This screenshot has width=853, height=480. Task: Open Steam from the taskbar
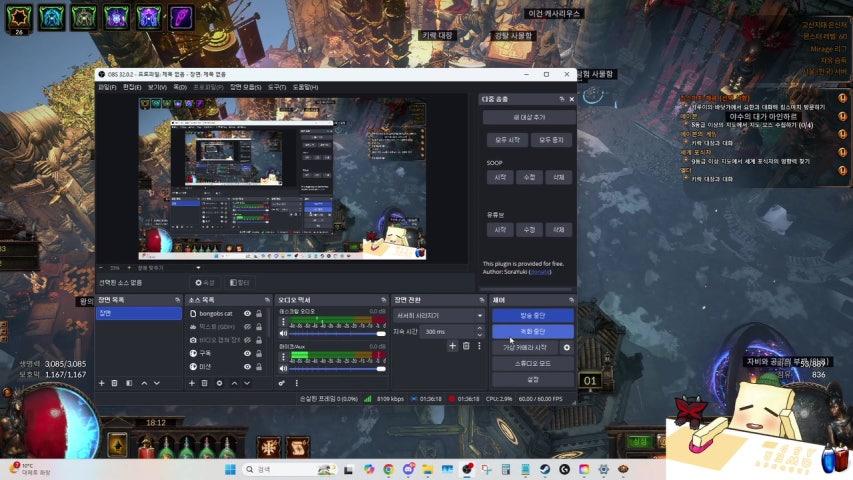click(x=545, y=469)
